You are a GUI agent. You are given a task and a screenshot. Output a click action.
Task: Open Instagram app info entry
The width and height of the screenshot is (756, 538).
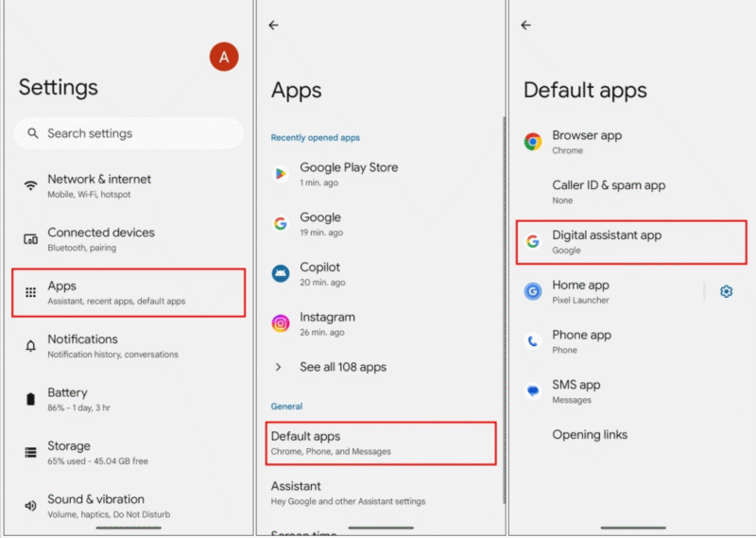point(381,323)
